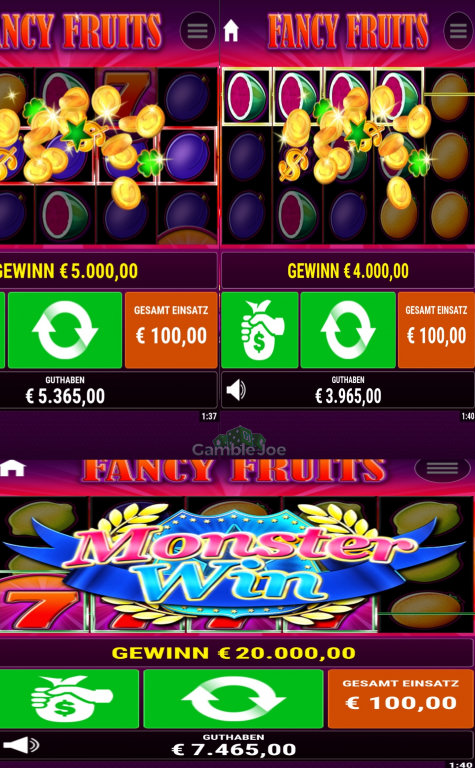This screenshot has height=768, width=475.
Task: Select Guthaben €7.465,00 balance display
Action: click(x=233, y=745)
